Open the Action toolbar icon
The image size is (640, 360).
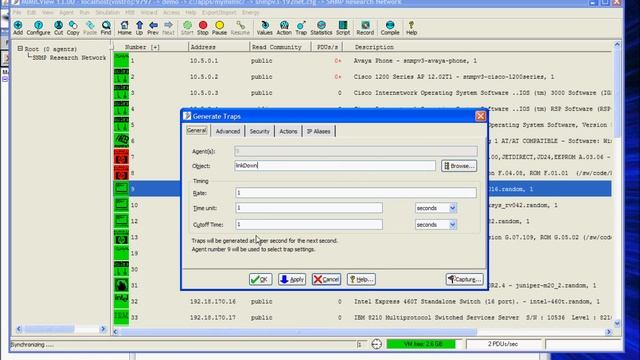[x=284, y=28]
